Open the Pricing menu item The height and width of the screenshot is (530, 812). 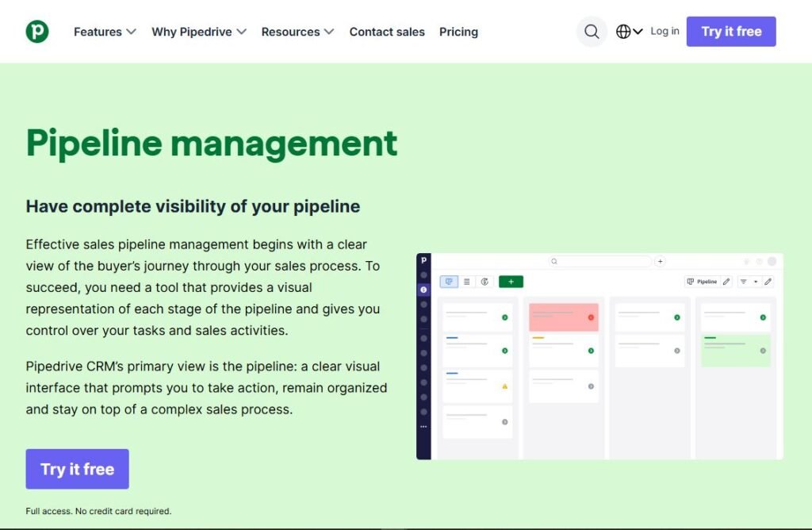coord(458,32)
